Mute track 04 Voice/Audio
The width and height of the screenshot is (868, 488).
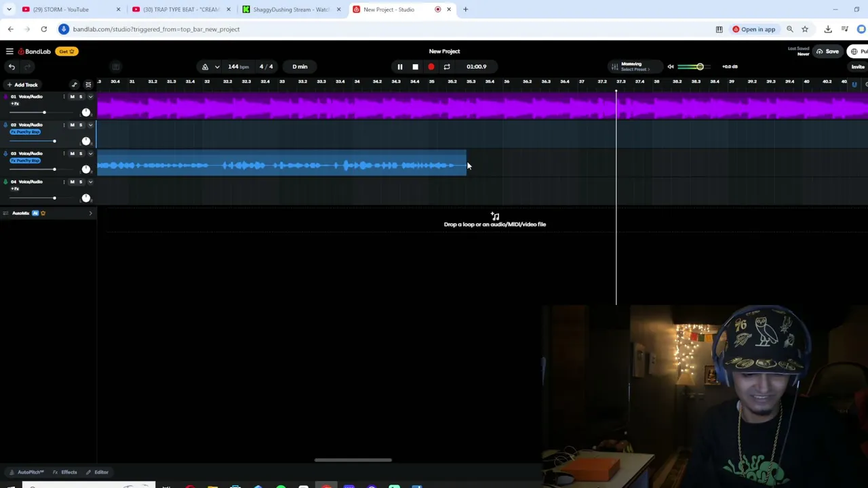pos(73,182)
